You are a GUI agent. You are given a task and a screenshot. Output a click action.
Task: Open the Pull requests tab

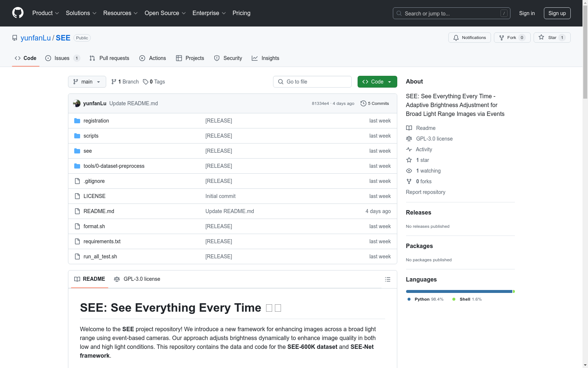pos(109,58)
